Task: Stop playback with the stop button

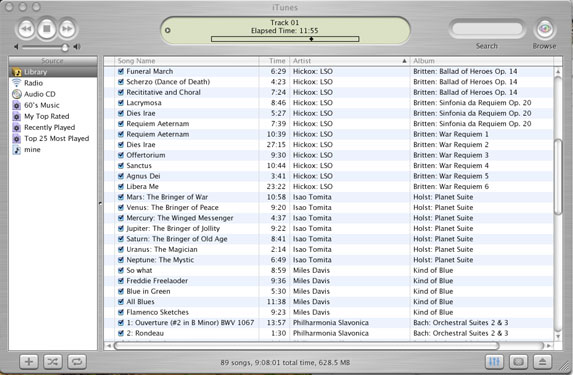Action: click(46, 28)
